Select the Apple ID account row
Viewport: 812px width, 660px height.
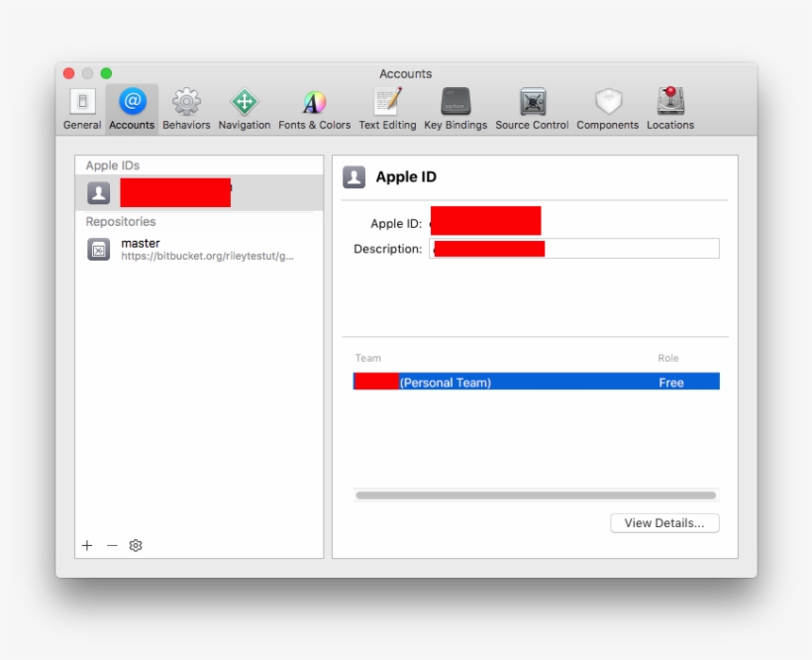[198, 192]
